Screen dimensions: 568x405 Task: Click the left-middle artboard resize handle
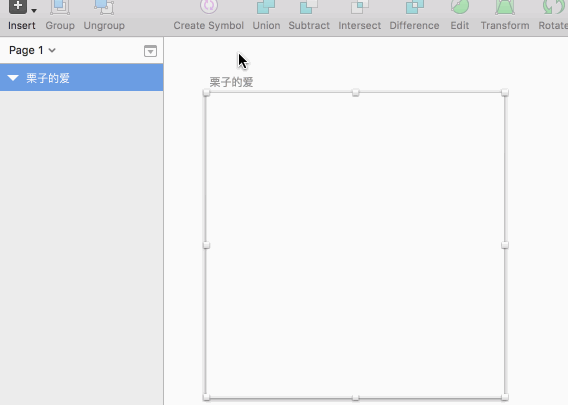(x=206, y=245)
